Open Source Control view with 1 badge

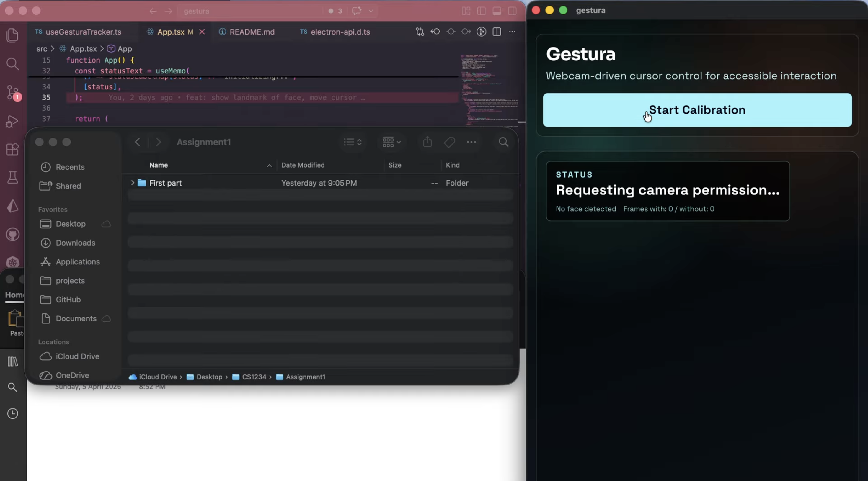coord(13,92)
